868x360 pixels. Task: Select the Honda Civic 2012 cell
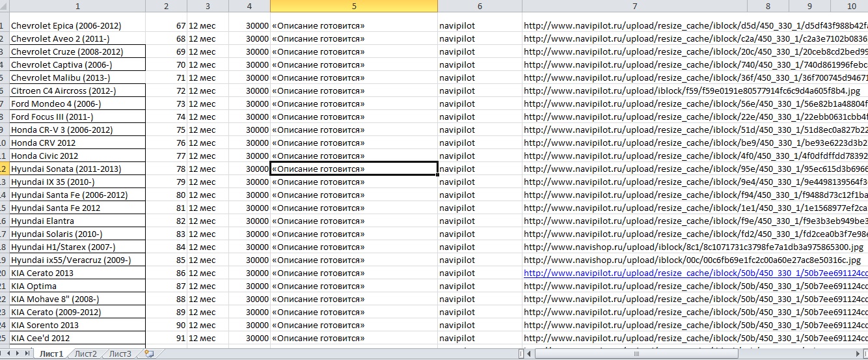tap(77, 156)
